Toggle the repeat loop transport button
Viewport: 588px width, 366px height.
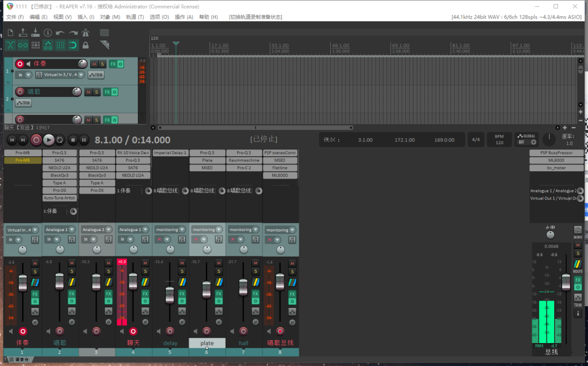60,140
